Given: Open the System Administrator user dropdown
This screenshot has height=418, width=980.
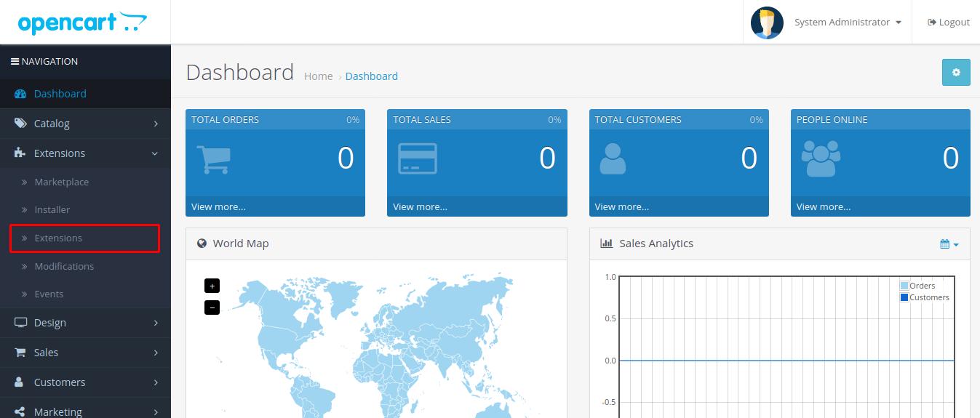Looking at the screenshot, I should pos(848,23).
